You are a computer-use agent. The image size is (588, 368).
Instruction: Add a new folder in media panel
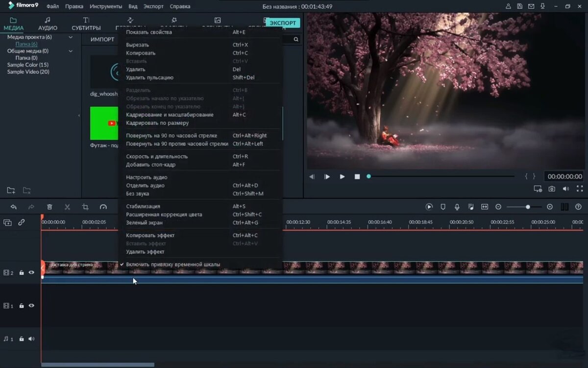(11, 190)
